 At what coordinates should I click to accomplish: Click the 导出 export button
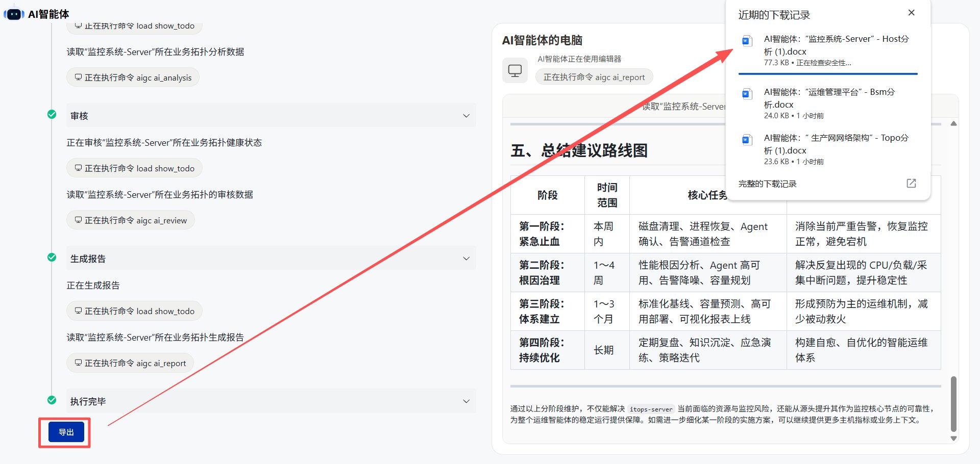66,432
